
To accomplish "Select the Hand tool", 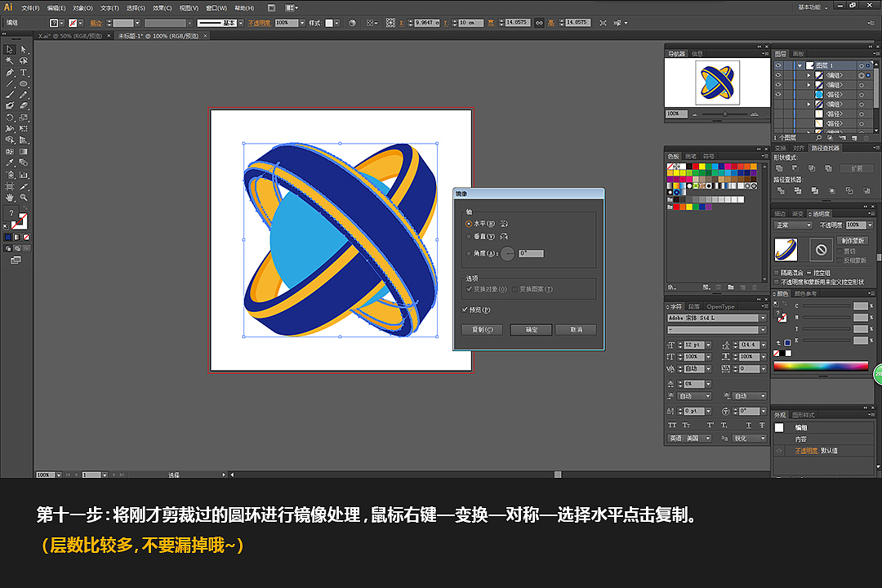I will (x=10, y=198).
